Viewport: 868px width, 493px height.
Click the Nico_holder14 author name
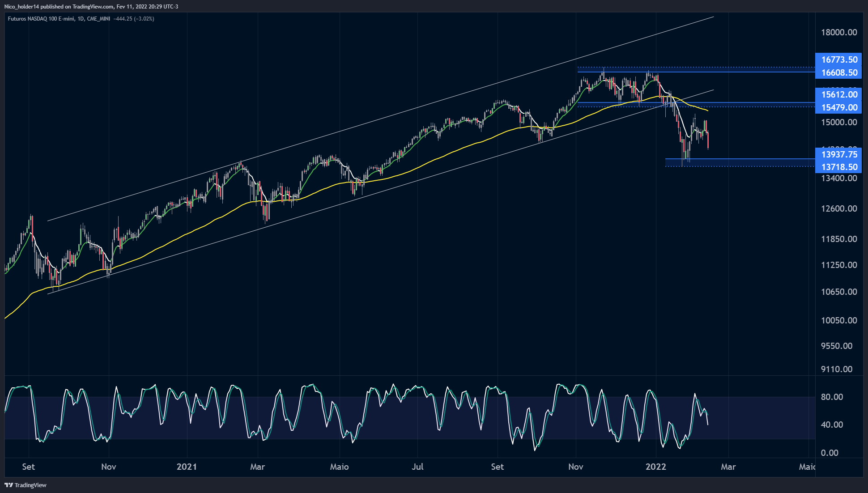[21, 7]
